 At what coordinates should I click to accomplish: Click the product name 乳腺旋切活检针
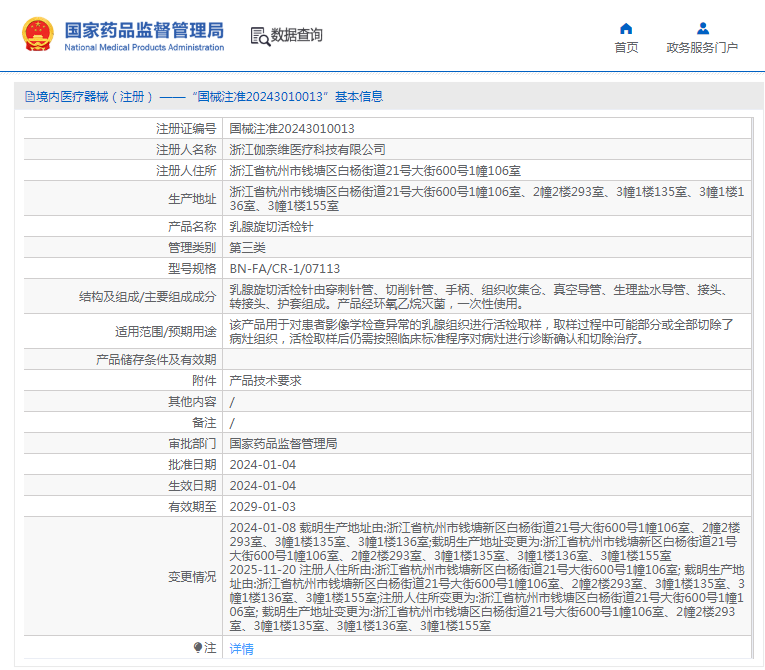tap(271, 226)
